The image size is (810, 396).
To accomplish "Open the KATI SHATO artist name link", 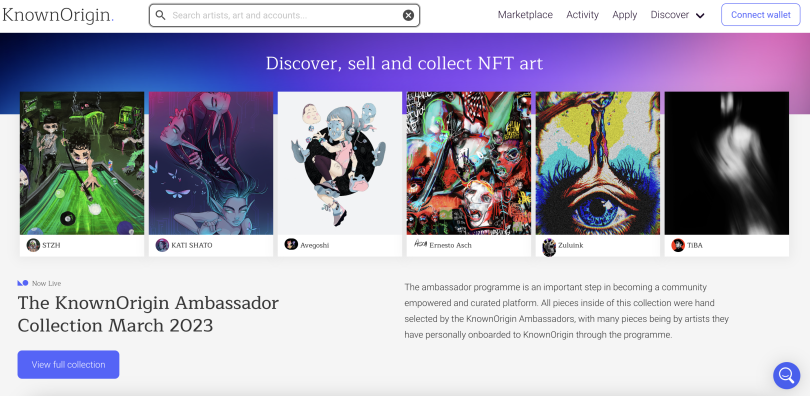I will (x=192, y=246).
